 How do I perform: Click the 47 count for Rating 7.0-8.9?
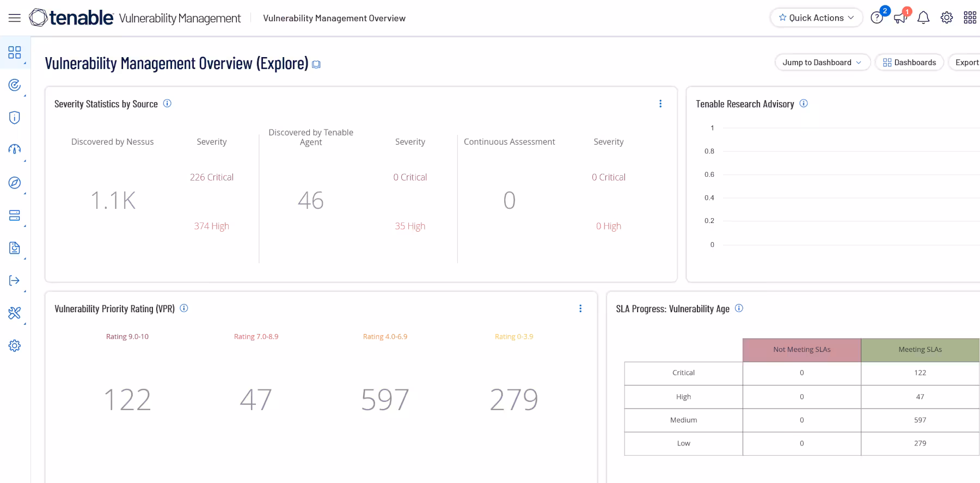[x=256, y=400]
